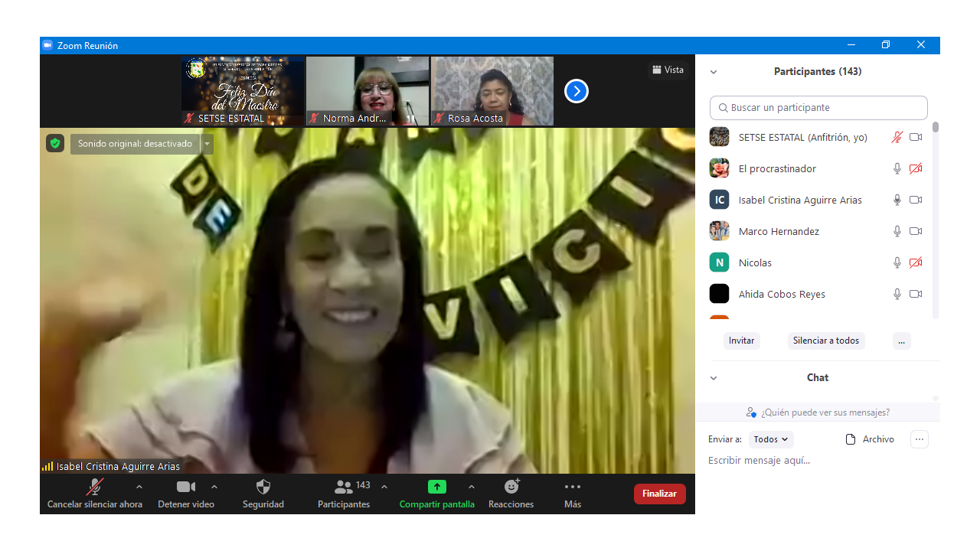
Task: Click Ahida Cobos Reyes name in list
Action: [x=782, y=294]
